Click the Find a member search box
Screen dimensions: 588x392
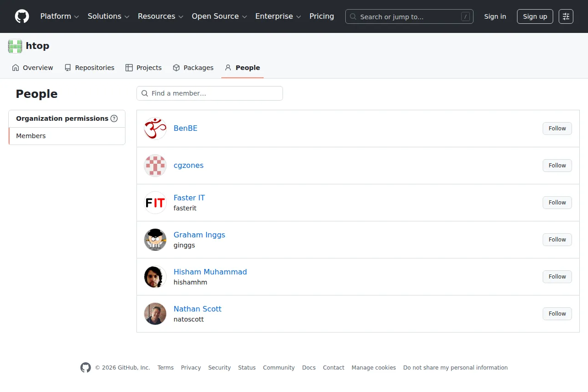[210, 93]
